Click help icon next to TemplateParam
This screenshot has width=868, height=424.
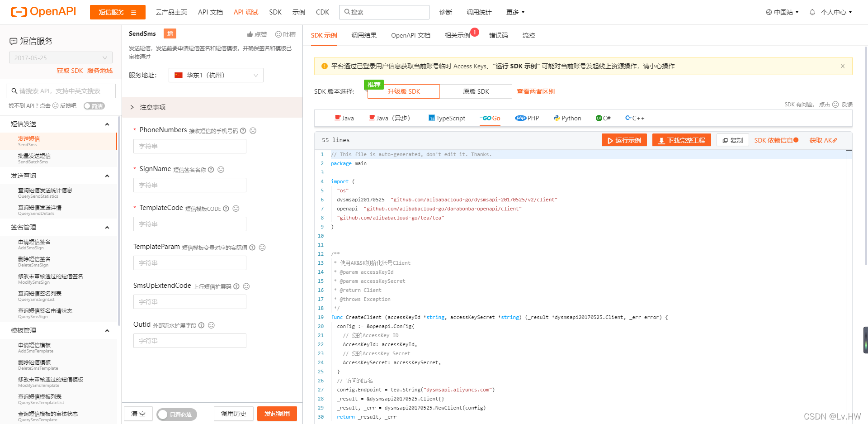coord(252,248)
